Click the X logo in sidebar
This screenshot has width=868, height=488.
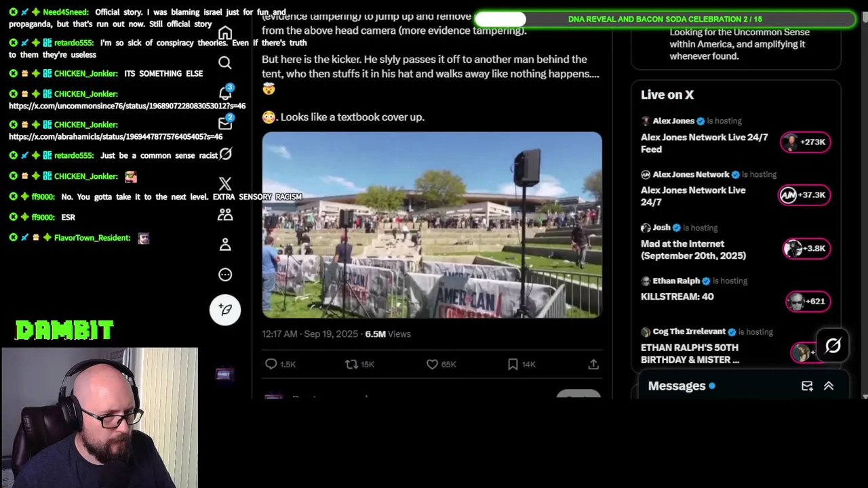[225, 184]
